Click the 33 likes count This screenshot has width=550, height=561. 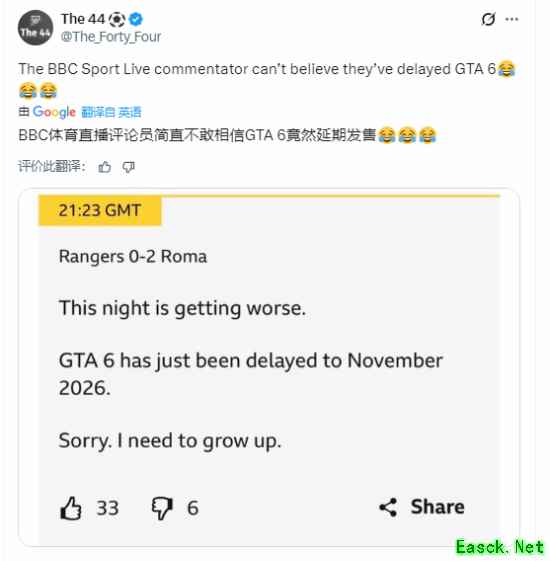108,508
